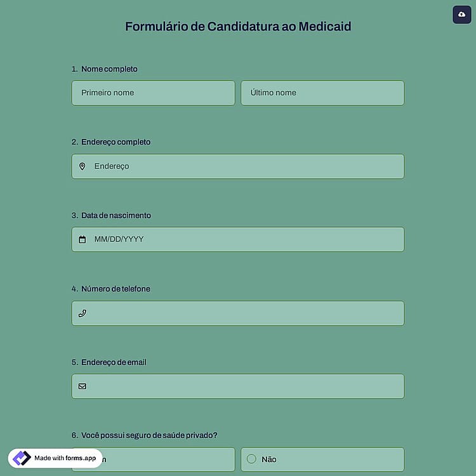The image size is (476, 476).
Task: Click the location pin icon in address field
Action: [x=83, y=166]
